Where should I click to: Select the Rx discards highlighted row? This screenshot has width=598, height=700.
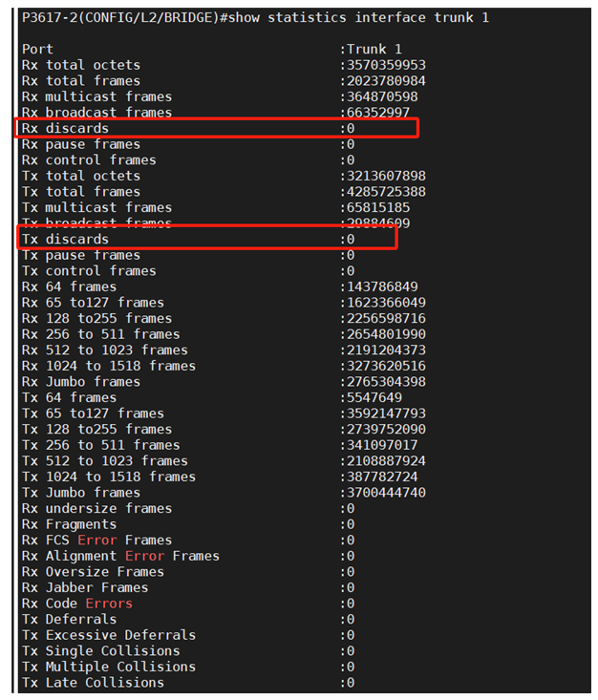tap(217, 128)
